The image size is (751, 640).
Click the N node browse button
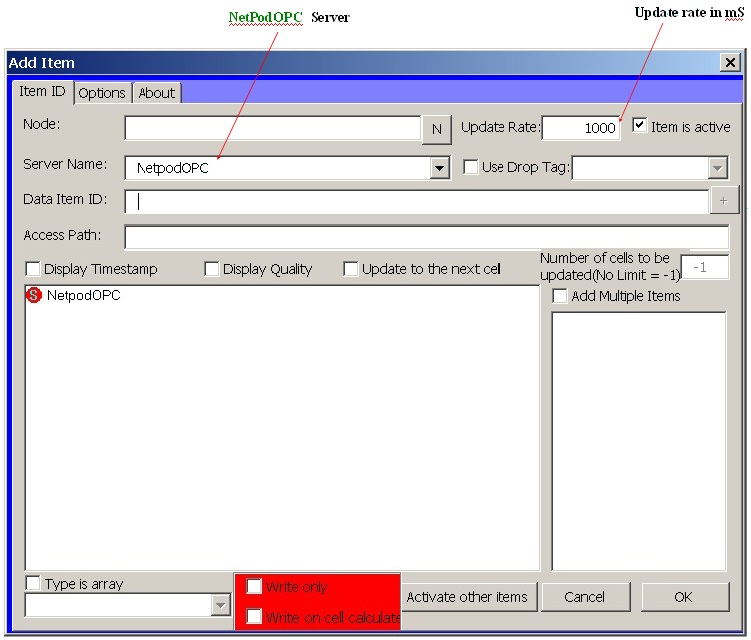click(x=436, y=129)
